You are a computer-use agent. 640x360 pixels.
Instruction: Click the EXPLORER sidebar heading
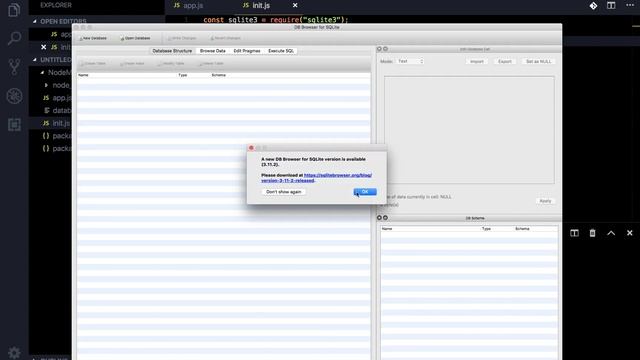[56, 5]
